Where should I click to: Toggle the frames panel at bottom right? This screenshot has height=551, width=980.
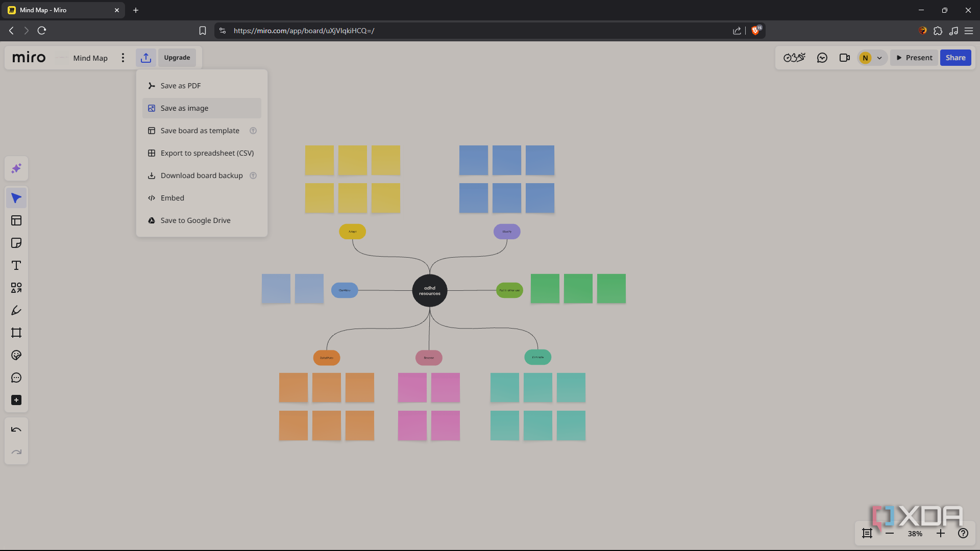coord(867,533)
